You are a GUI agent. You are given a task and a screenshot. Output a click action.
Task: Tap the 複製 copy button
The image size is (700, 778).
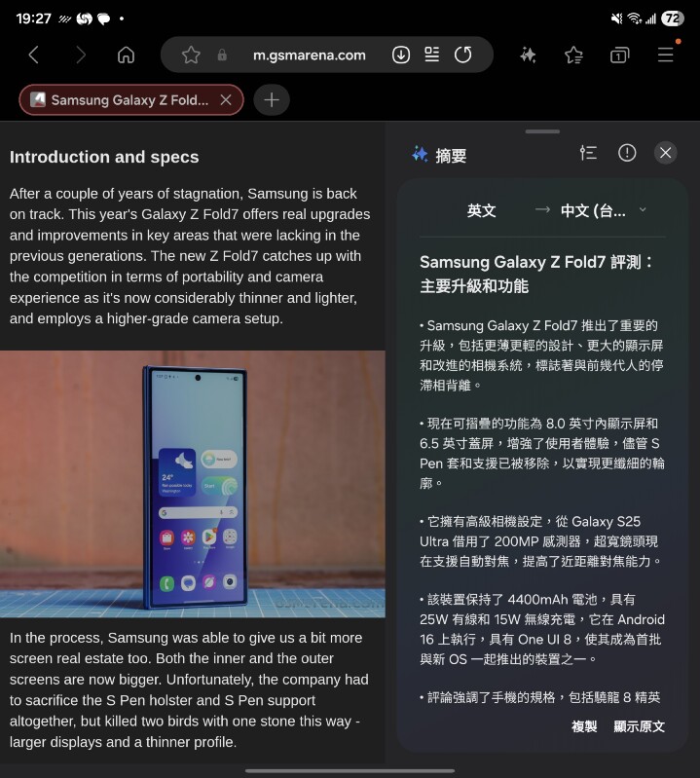point(584,726)
